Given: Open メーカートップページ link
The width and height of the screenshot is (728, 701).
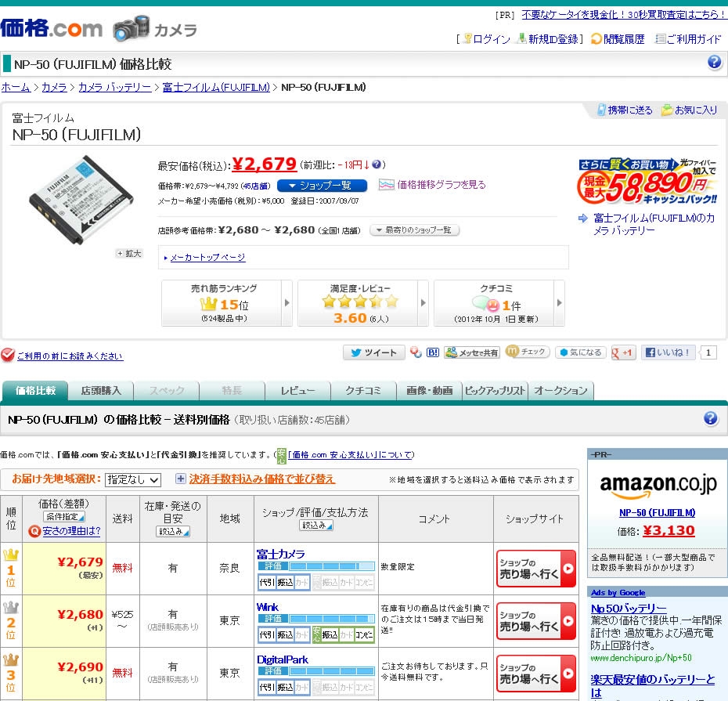Looking at the screenshot, I should (x=207, y=258).
